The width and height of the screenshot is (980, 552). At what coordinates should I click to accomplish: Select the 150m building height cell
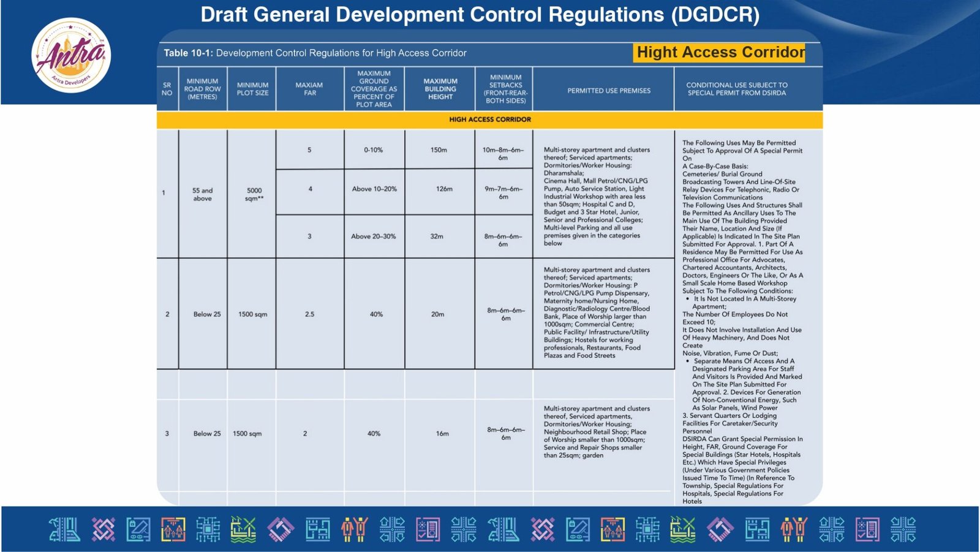coord(439,150)
